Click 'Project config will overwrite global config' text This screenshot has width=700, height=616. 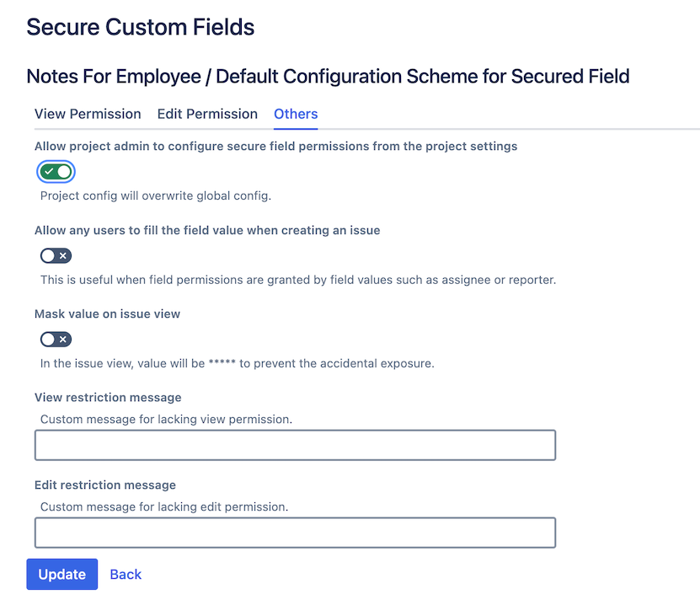tap(156, 196)
